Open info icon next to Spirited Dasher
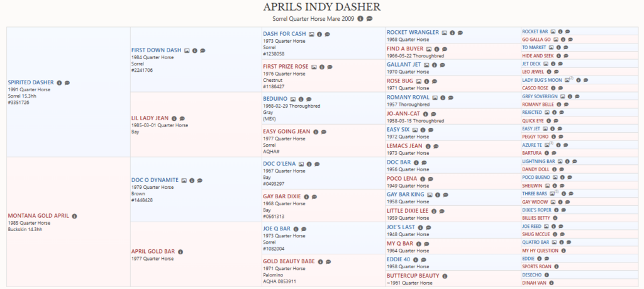Screen dimensions: 644x289 pos(58,82)
